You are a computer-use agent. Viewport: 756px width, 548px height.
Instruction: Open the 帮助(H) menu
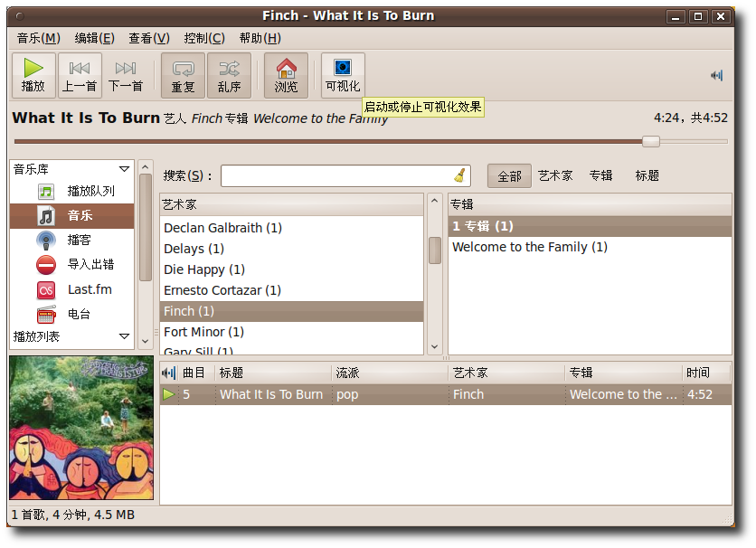260,38
